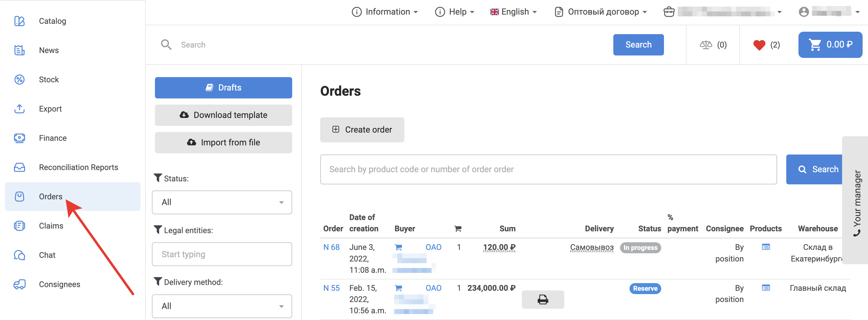The height and width of the screenshot is (320, 868).
Task: Open products list icon for order N 68
Action: pos(766,247)
